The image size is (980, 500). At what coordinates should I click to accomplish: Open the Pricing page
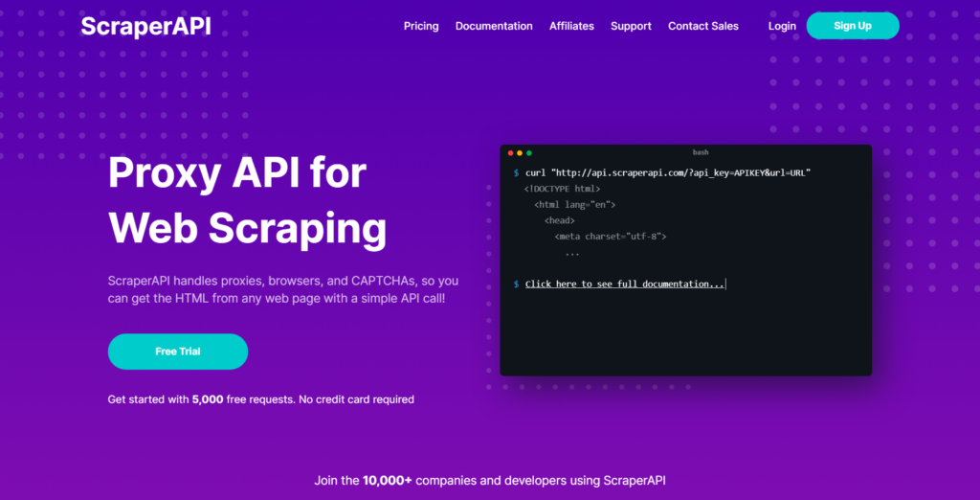[x=421, y=26]
